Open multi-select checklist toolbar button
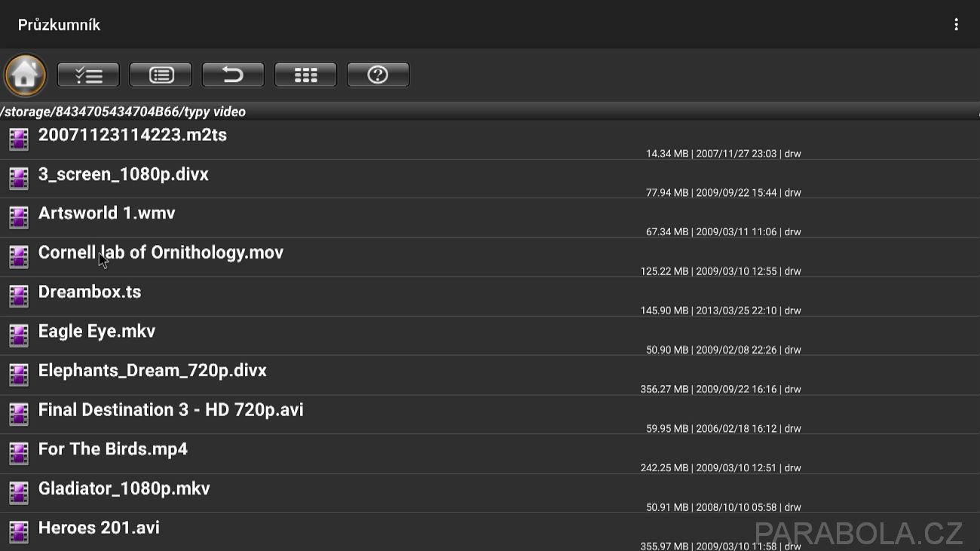 point(88,75)
